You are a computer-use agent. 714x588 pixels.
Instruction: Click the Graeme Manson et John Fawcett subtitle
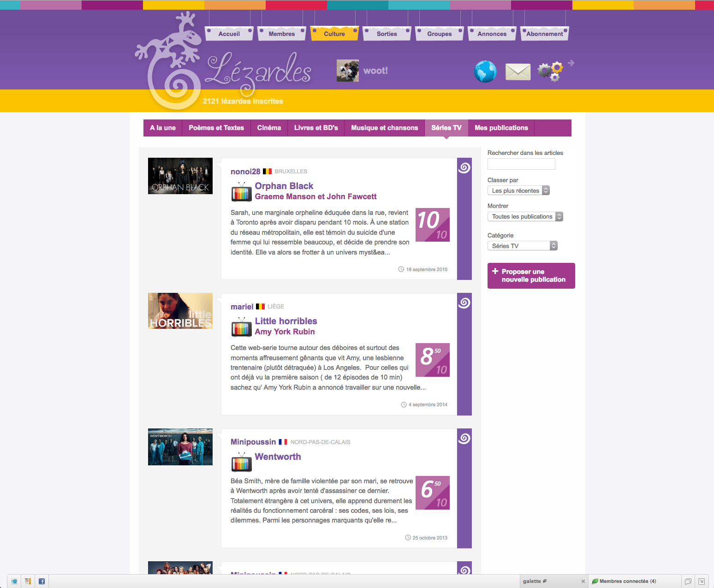pyautogui.click(x=316, y=196)
